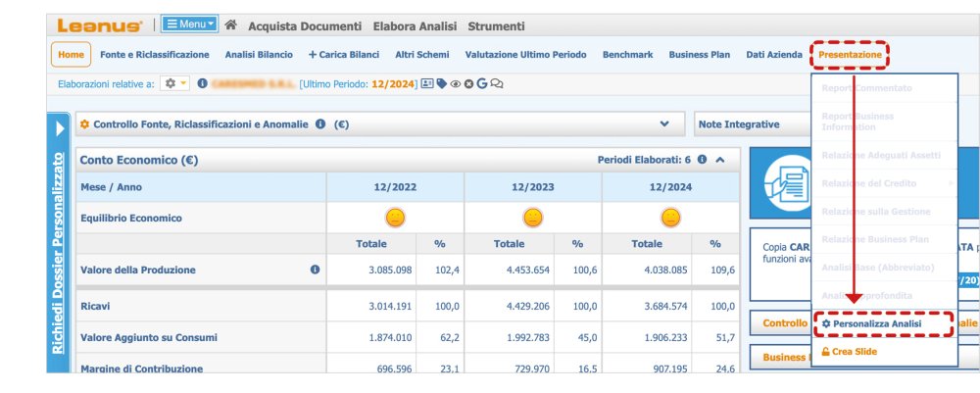Viewport: 980px width, 393px height.
Task: Open the Presentazione menu
Action: click(850, 55)
